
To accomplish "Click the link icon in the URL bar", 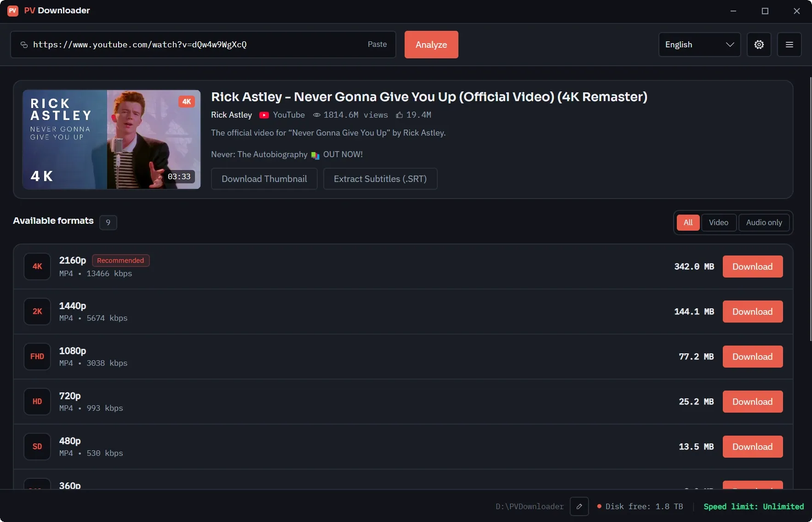I will tap(24, 45).
